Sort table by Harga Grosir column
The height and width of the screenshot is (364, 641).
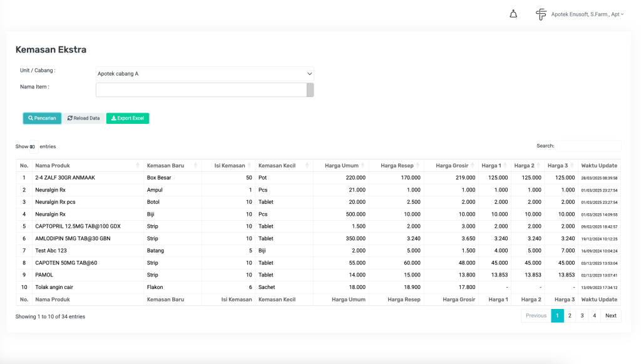(x=451, y=166)
